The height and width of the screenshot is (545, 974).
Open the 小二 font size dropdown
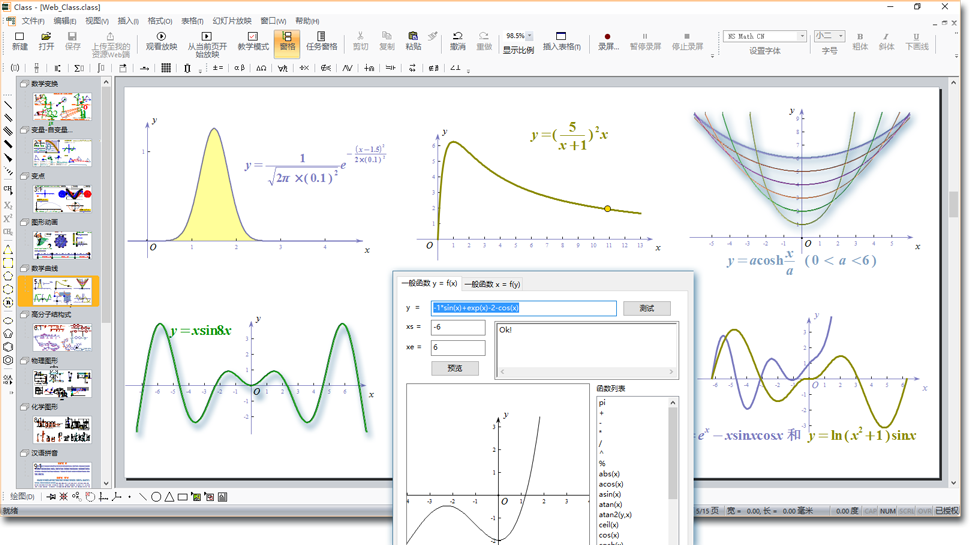coord(839,36)
